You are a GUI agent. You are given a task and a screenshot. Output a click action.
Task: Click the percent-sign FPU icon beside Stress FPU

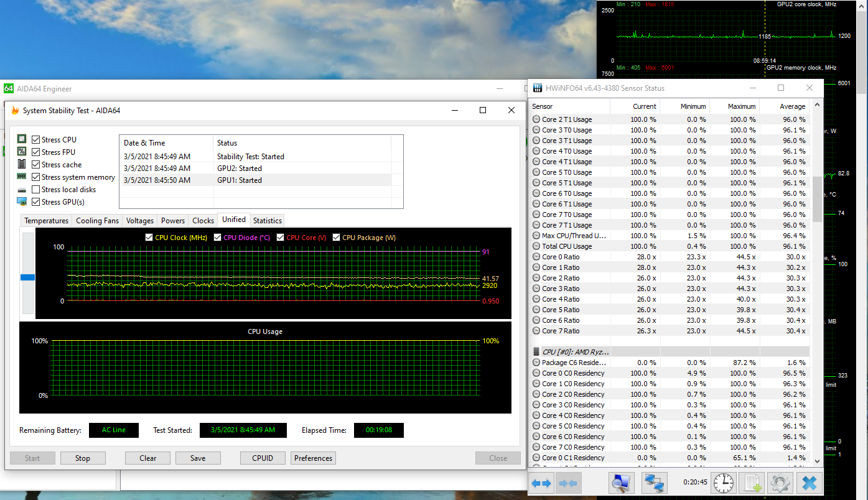click(22, 152)
